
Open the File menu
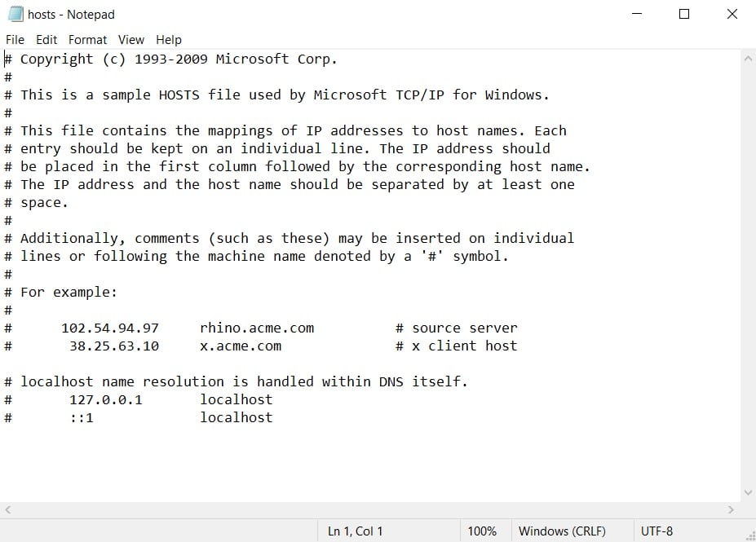[x=15, y=39]
